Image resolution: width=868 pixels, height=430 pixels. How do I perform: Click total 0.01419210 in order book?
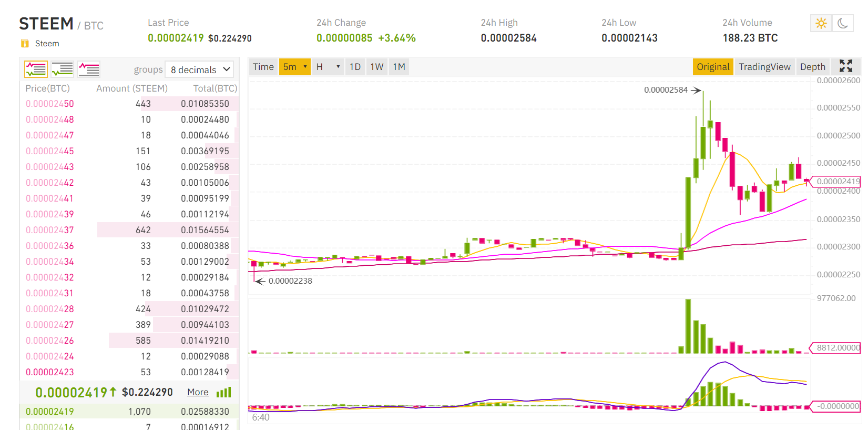coord(205,341)
